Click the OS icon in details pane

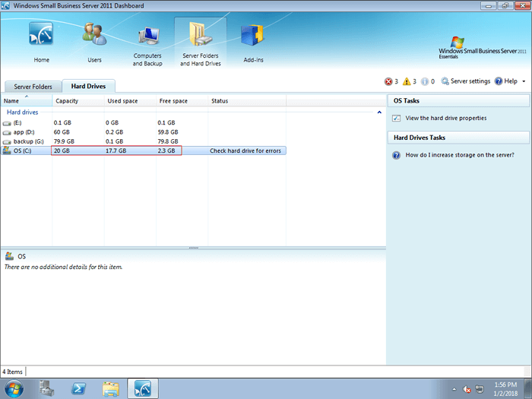9,256
